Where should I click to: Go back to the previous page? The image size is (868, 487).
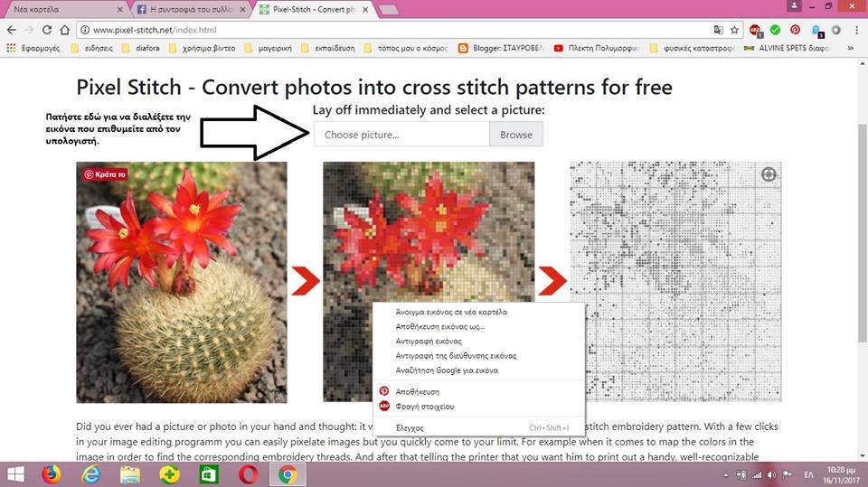click(x=11, y=30)
